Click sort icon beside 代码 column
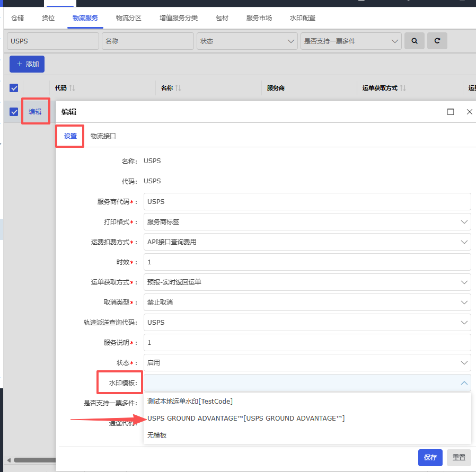The image size is (476, 472). click(x=73, y=88)
